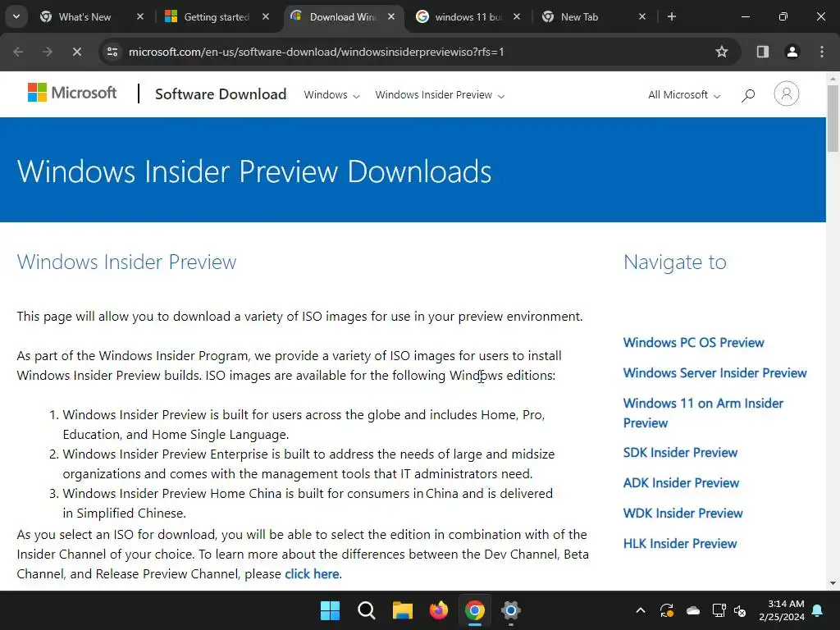The height and width of the screenshot is (630, 840).
Task: Open File Explorer from the taskbar
Action: [x=402, y=610]
